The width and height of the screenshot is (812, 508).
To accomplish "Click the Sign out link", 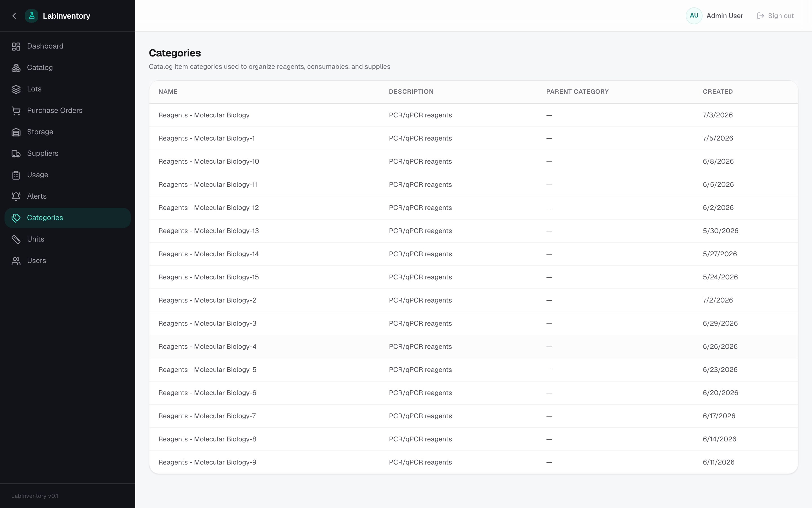I will (x=775, y=16).
